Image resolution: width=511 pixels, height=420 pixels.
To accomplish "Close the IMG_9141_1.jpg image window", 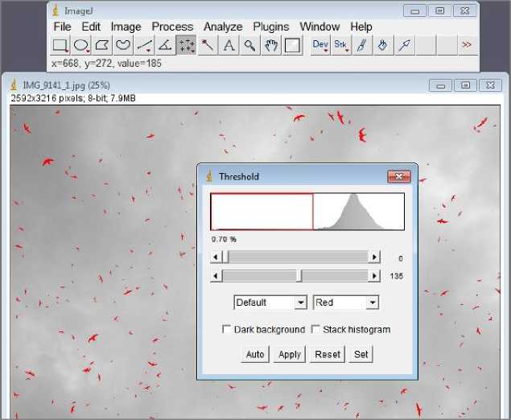I will point(490,85).
